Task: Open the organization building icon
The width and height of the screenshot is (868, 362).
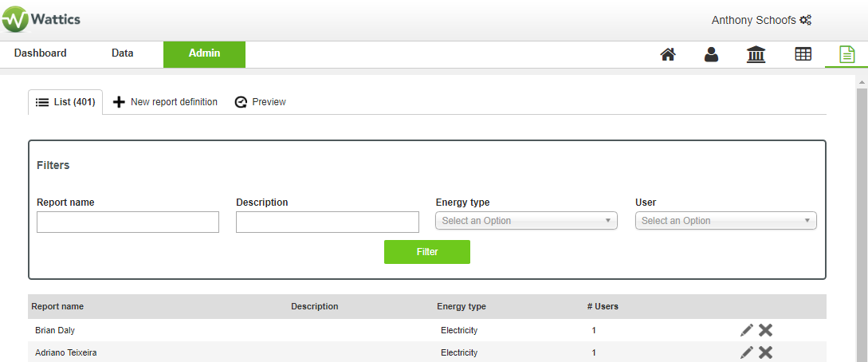Action: coord(756,54)
